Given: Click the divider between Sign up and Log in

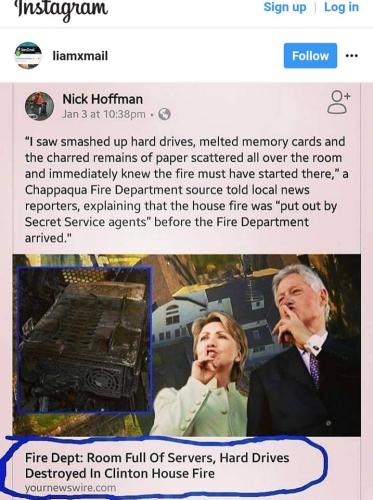Looking at the screenshot, I should coord(315,7).
